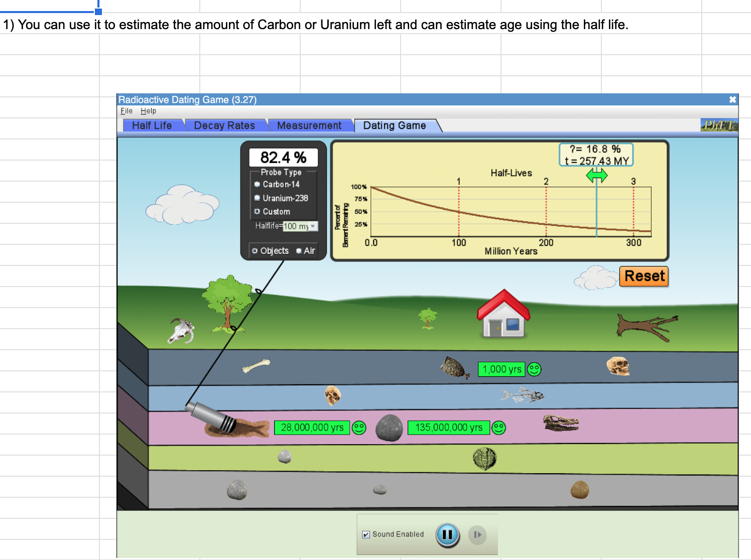Click the 82.4 % probe reading
This screenshot has width=751, height=560.
(x=284, y=158)
